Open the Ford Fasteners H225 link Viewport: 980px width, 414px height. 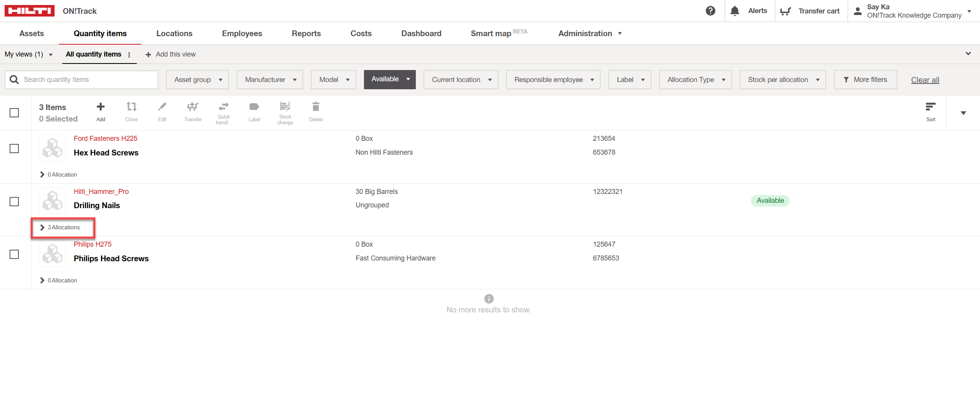point(105,139)
